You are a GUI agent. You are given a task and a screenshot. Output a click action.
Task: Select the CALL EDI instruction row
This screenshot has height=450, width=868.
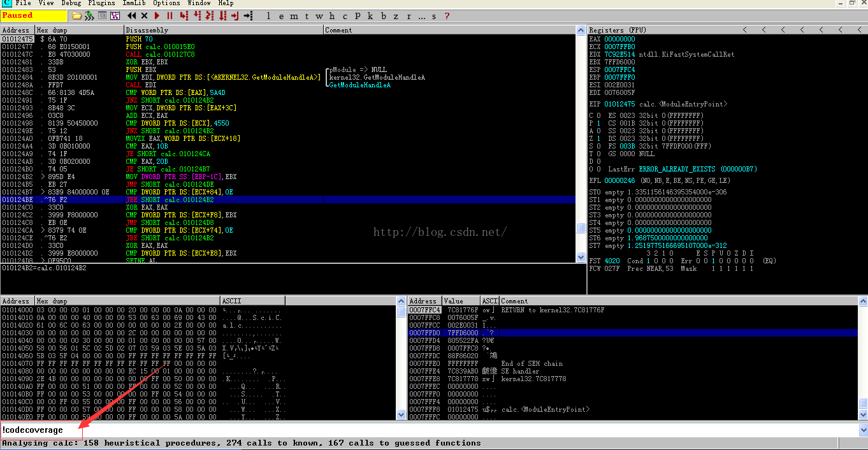[288, 85]
